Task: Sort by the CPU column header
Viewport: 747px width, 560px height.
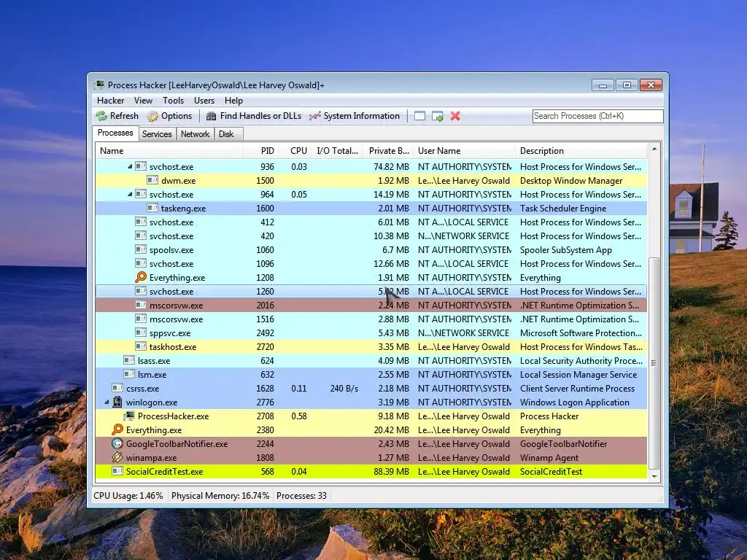Action: (295, 151)
